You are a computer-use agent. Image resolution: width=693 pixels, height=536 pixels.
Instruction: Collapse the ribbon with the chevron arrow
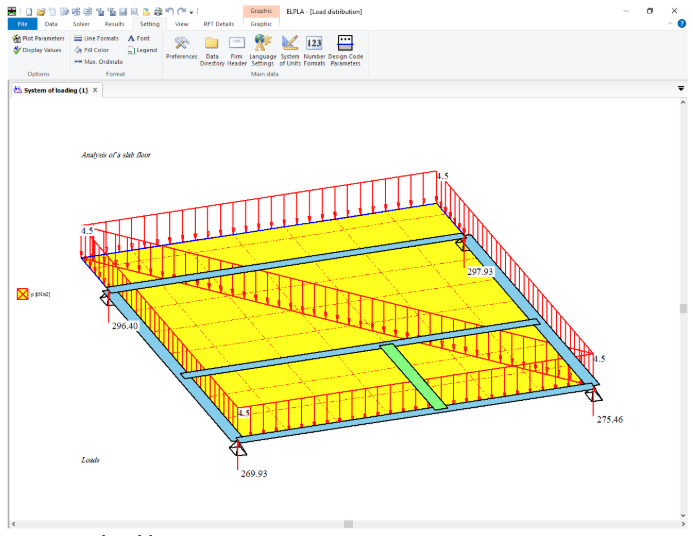point(670,23)
